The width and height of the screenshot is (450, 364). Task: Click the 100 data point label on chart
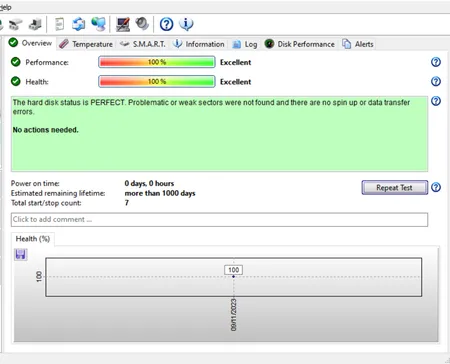[x=233, y=270]
